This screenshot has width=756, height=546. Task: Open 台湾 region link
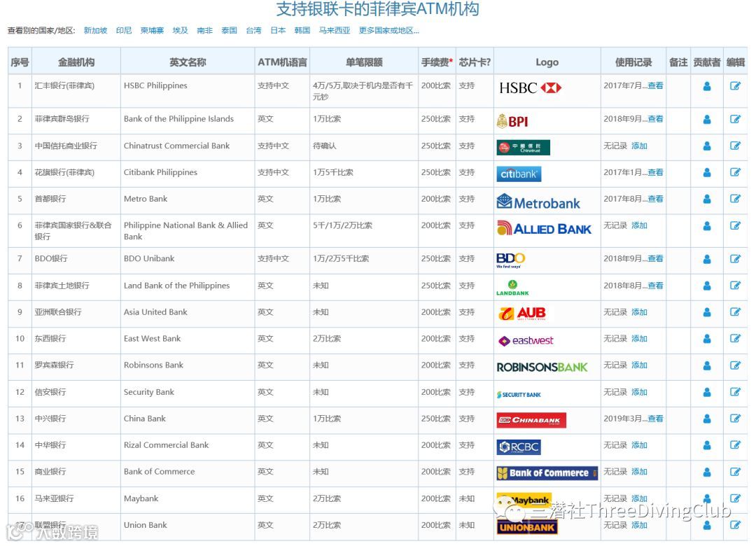(253, 30)
